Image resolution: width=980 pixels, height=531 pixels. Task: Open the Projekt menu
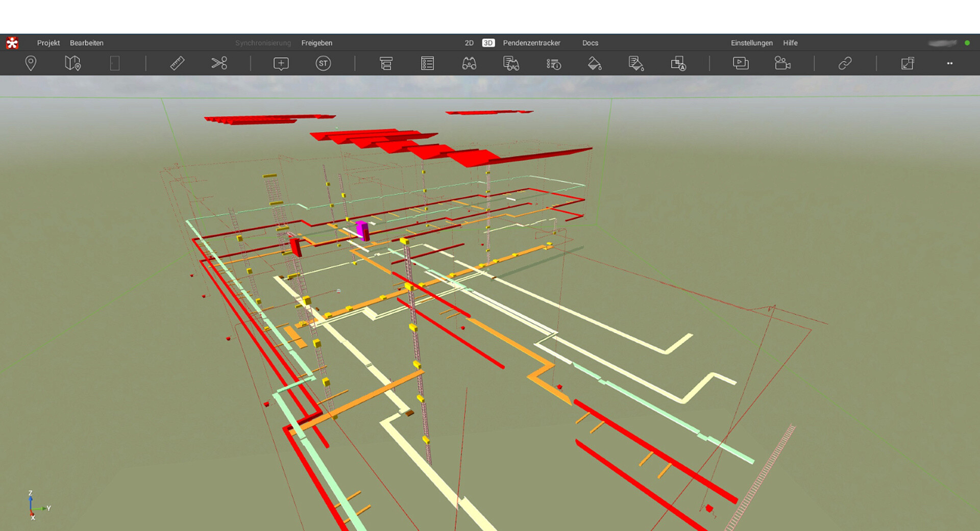click(x=48, y=43)
